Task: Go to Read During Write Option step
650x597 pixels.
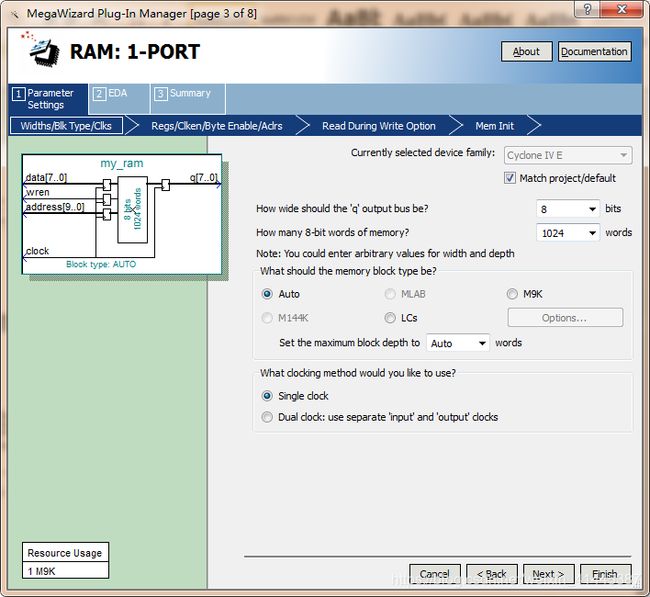Action: 378,126
